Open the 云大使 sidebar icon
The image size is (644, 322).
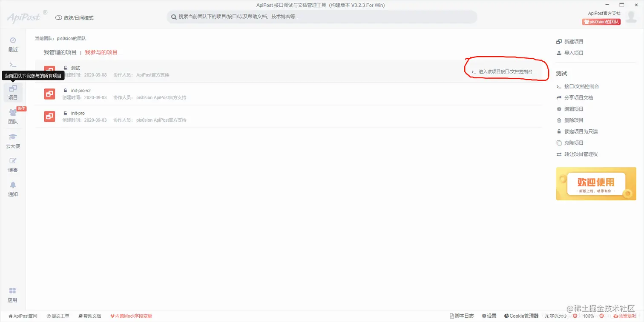pos(13,141)
